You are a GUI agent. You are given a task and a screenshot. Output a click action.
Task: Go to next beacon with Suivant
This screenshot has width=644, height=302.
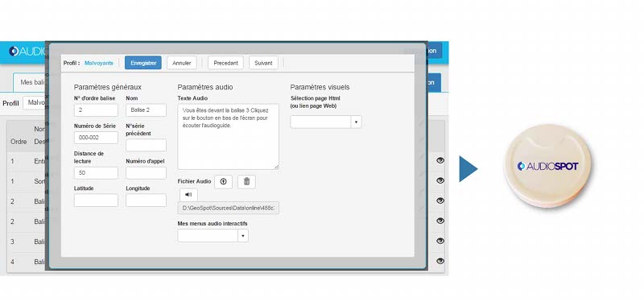[x=263, y=63]
